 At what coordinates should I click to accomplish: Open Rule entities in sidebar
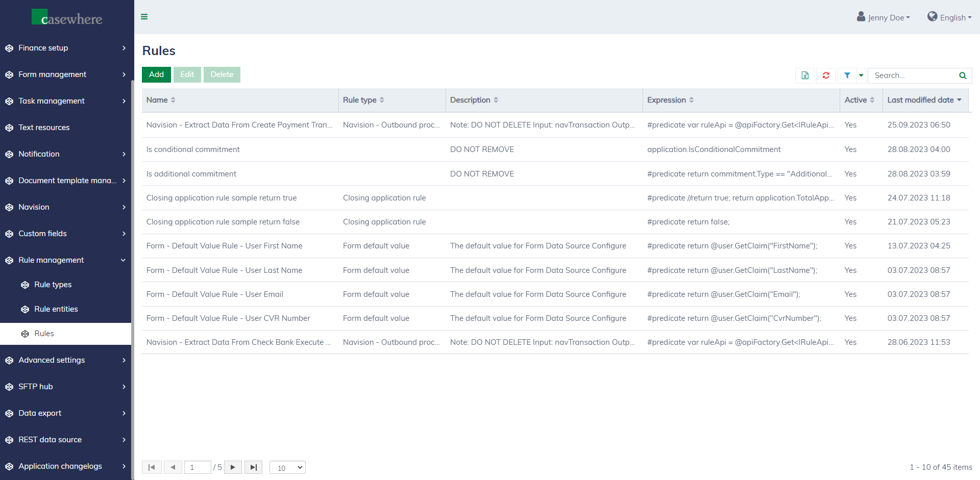pyautogui.click(x=56, y=309)
